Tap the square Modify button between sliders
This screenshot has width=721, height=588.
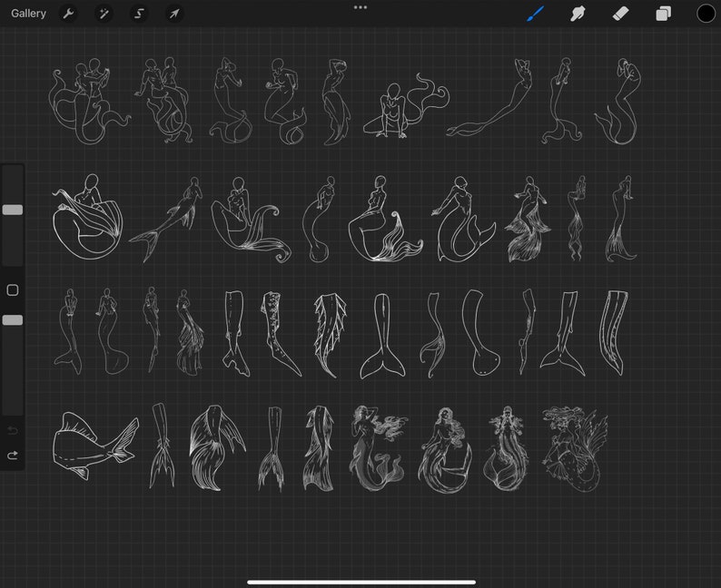coord(13,289)
